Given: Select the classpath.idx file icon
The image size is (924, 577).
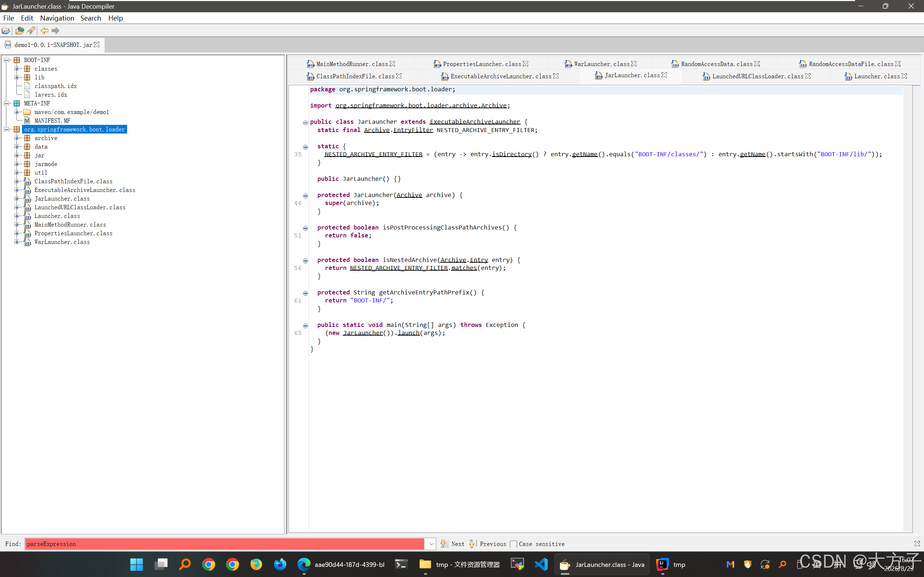Looking at the screenshot, I should coord(27,86).
